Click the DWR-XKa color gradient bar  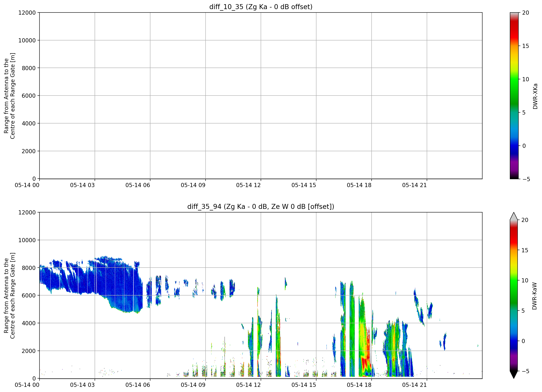click(514, 96)
